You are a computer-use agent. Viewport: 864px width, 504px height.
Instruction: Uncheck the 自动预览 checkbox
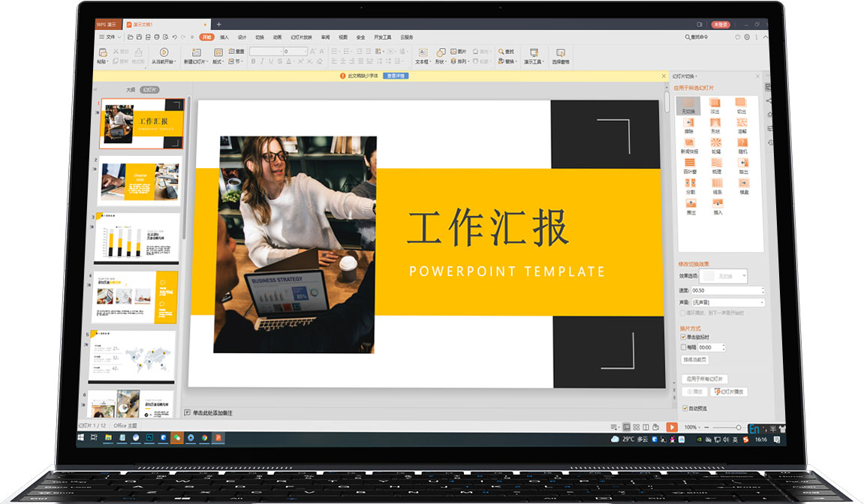point(684,409)
